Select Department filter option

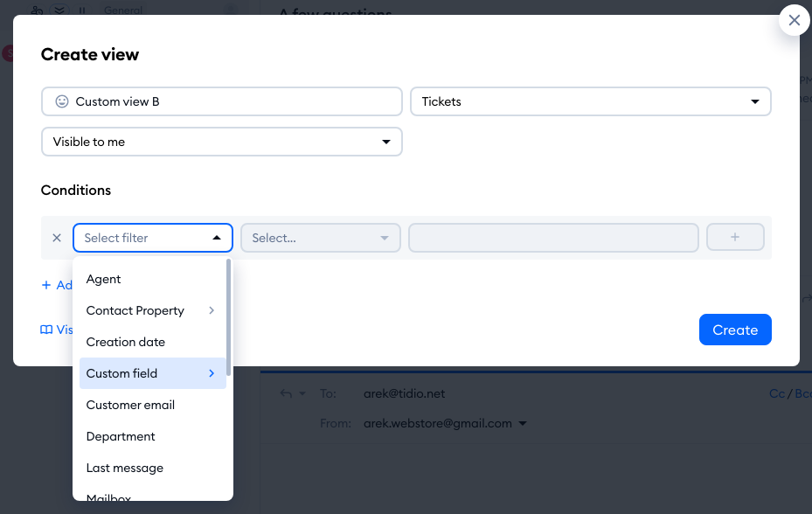pyautogui.click(x=121, y=436)
